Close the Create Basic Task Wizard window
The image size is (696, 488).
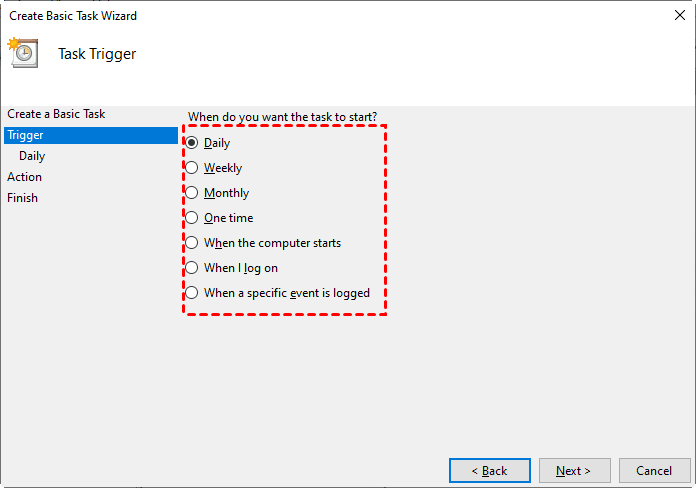[680, 16]
